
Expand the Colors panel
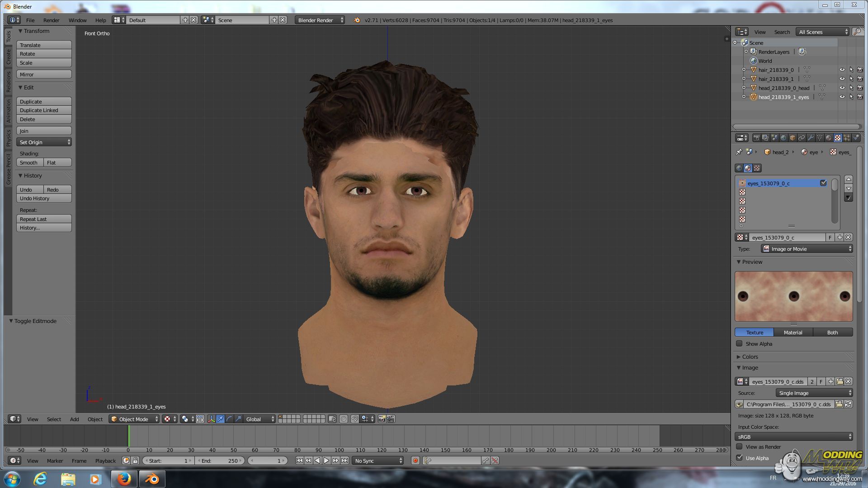click(750, 357)
